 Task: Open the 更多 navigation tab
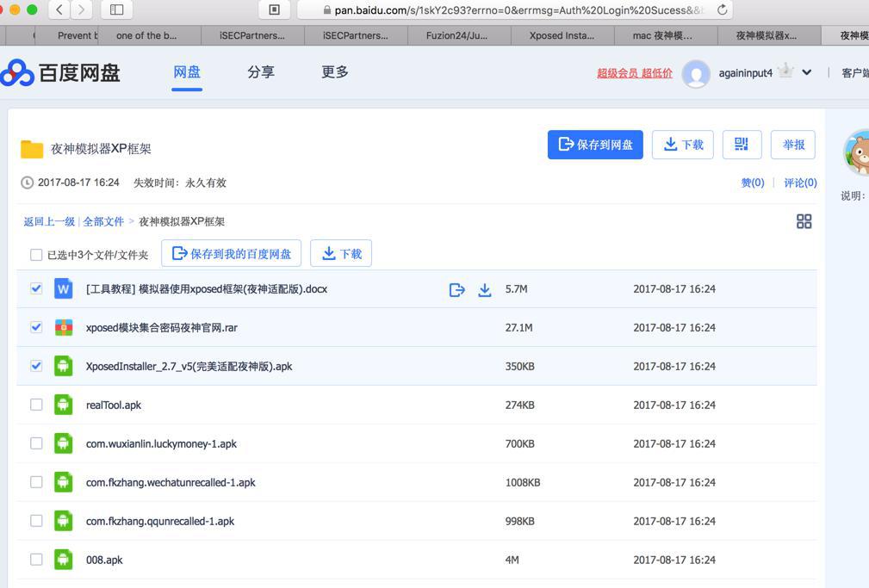335,72
